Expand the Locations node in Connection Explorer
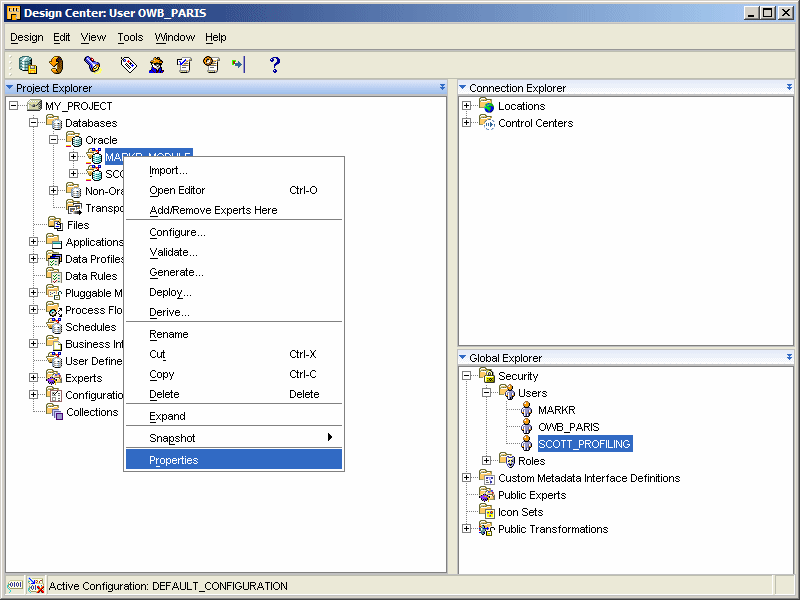Image resolution: width=800 pixels, height=600 pixels. (467, 106)
